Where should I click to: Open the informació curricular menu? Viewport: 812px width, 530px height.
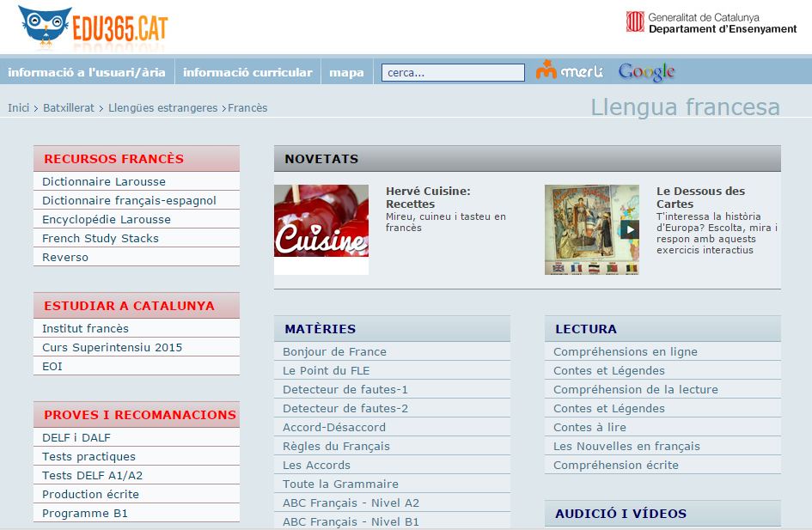pos(247,72)
